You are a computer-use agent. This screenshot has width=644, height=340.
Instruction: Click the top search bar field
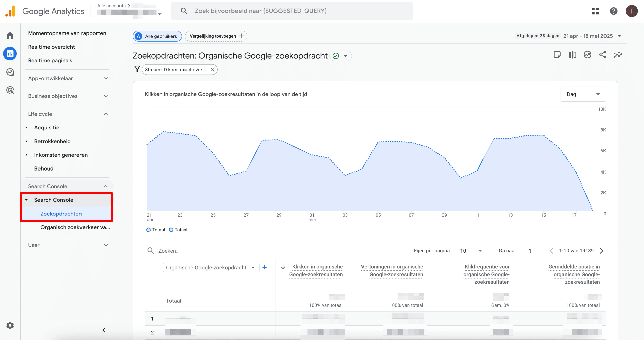292,11
